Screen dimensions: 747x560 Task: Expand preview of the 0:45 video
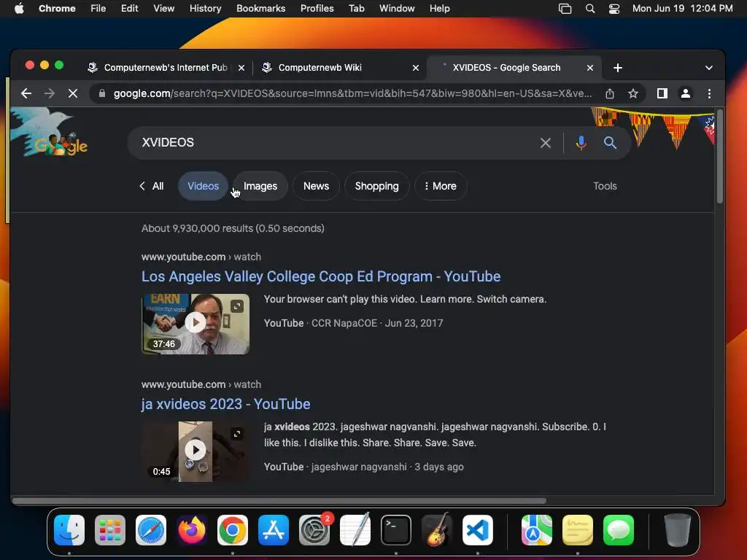[x=237, y=434]
